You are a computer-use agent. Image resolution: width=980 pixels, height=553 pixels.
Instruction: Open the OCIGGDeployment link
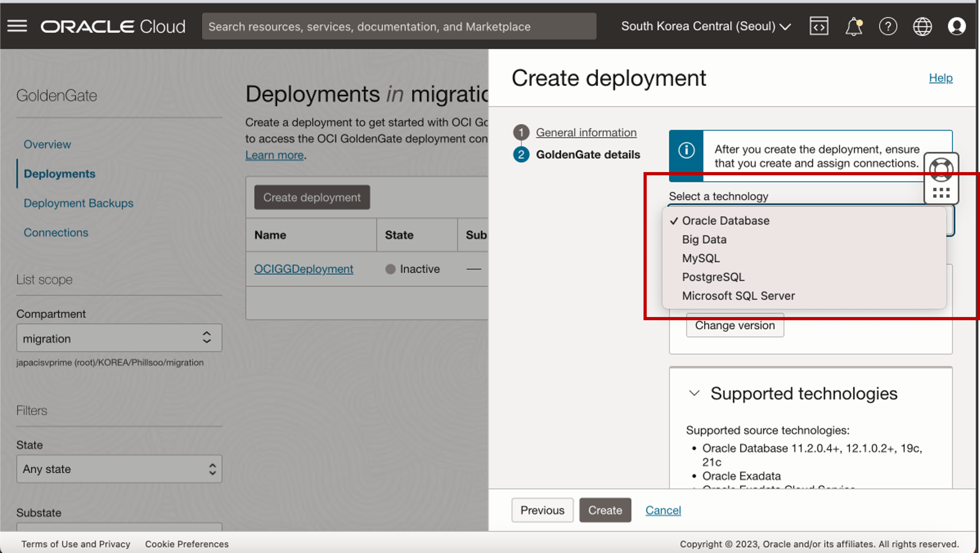coord(303,269)
